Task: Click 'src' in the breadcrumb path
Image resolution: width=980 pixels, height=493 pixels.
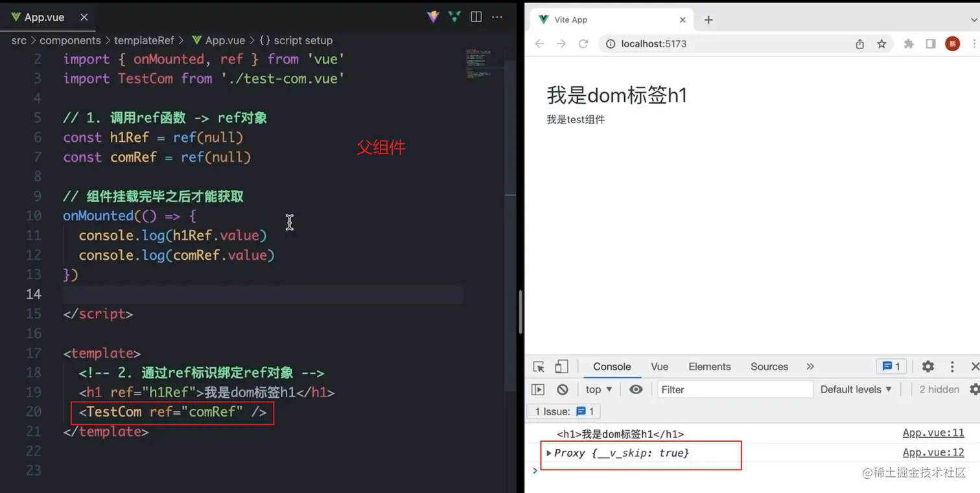Action: point(19,40)
